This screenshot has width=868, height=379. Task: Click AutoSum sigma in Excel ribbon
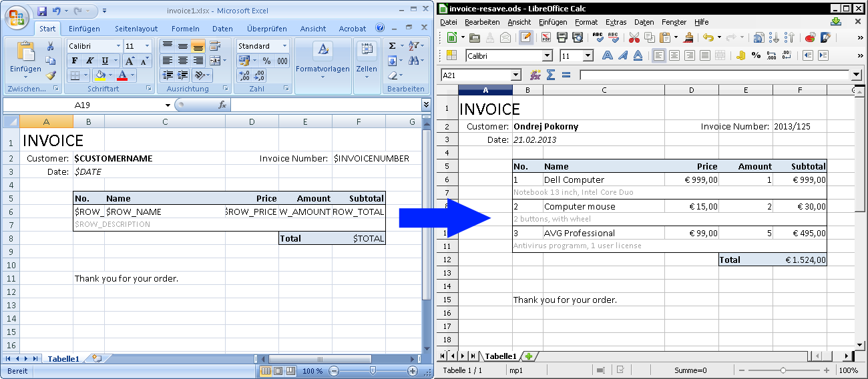(x=393, y=46)
